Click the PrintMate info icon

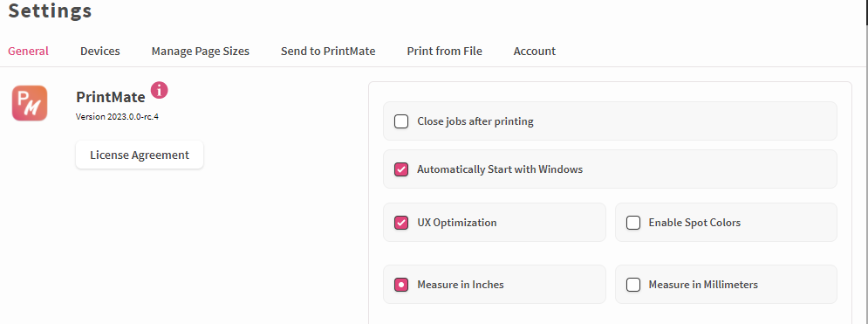(x=160, y=90)
